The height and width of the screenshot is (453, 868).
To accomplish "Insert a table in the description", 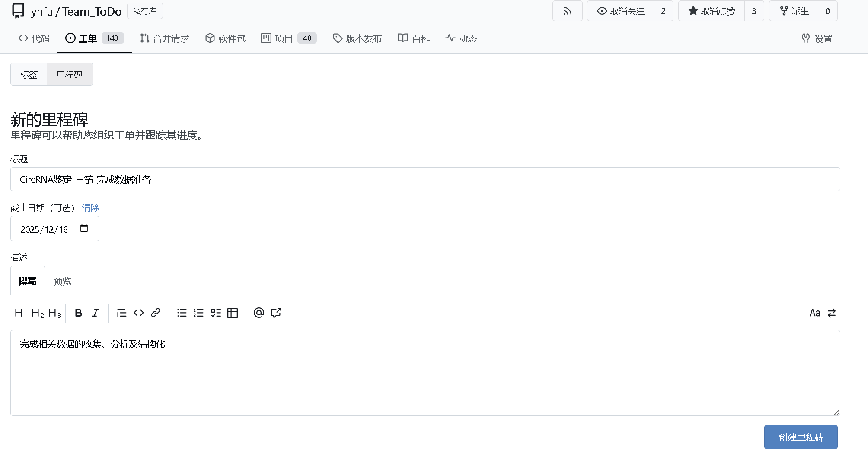I will tap(233, 313).
